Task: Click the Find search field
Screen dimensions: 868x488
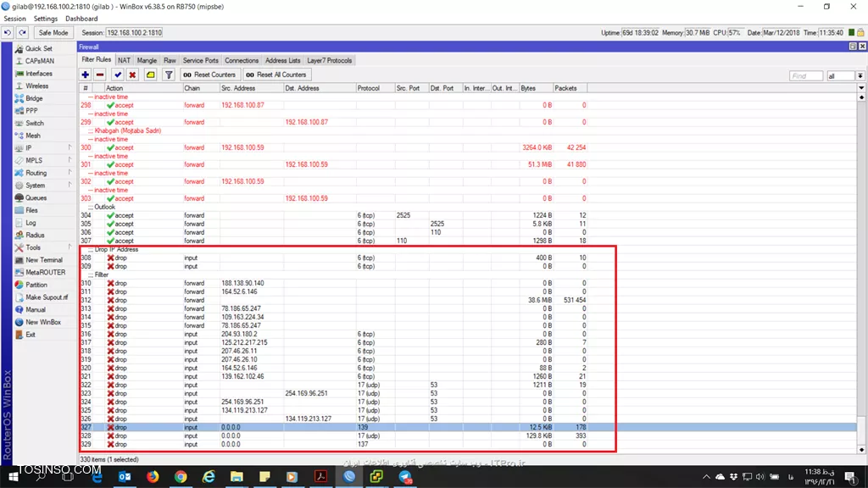Action: point(806,75)
